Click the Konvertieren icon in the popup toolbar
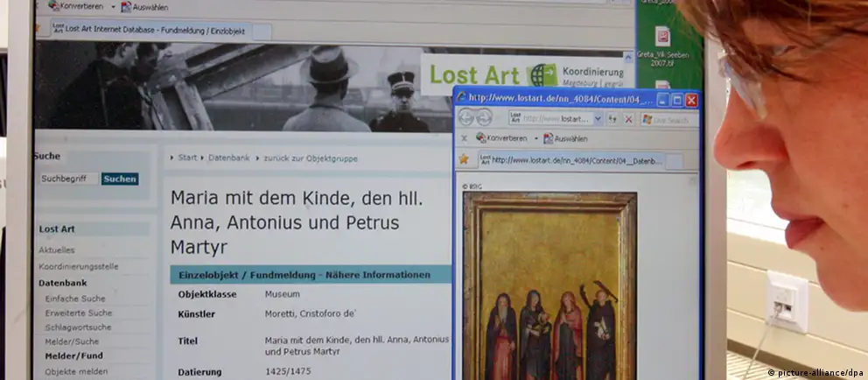 tap(482, 138)
